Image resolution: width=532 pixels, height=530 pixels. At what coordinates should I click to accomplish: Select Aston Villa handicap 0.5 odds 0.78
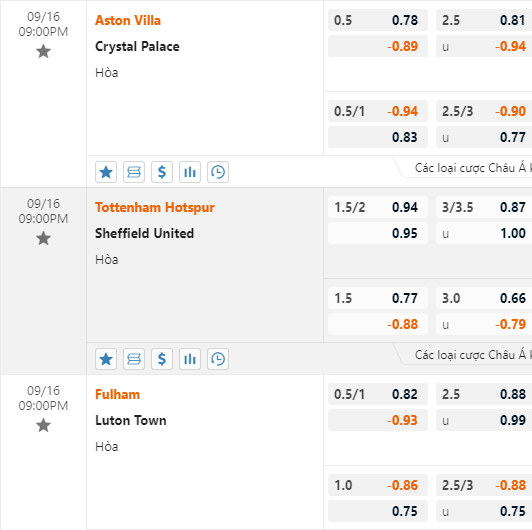pos(378,20)
